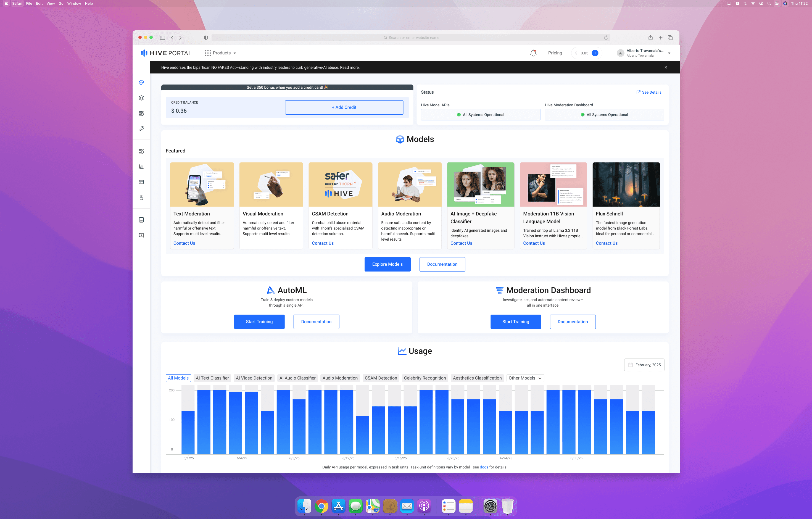Open the API keys sidebar icon
The height and width of the screenshot is (519, 812).
141,129
